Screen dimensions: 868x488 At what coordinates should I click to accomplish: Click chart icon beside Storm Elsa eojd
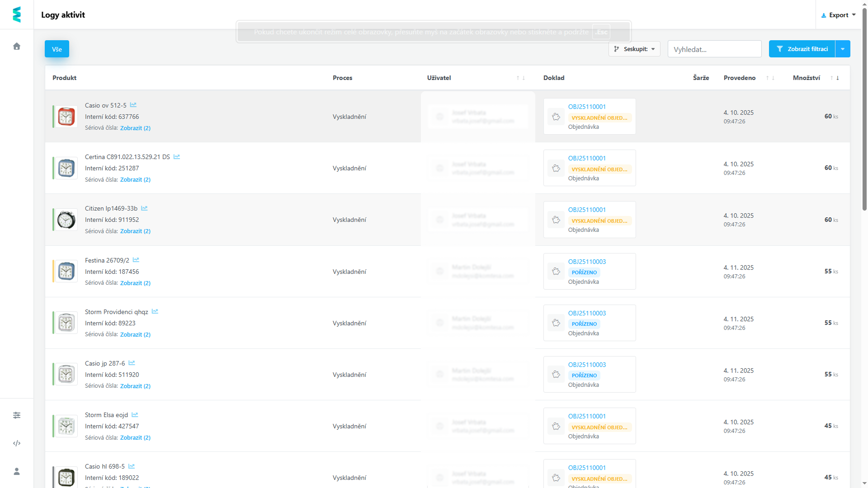pyautogui.click(x=135, y=415)
